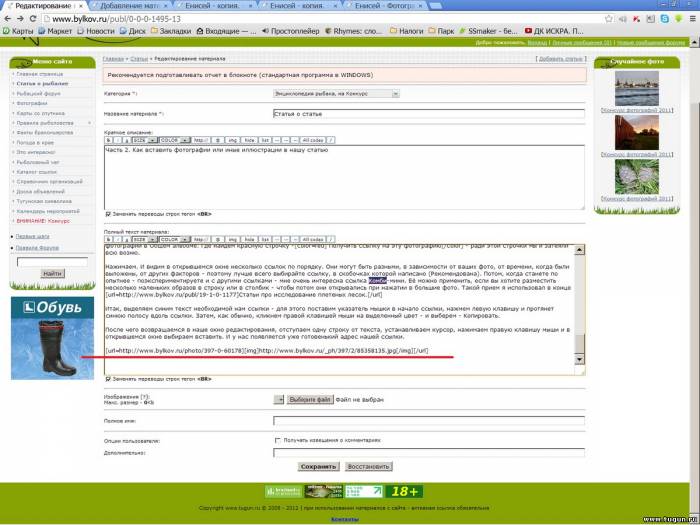Open the Маркет bookmark
The width and height of the screenshot is (700, 525).
55,31
